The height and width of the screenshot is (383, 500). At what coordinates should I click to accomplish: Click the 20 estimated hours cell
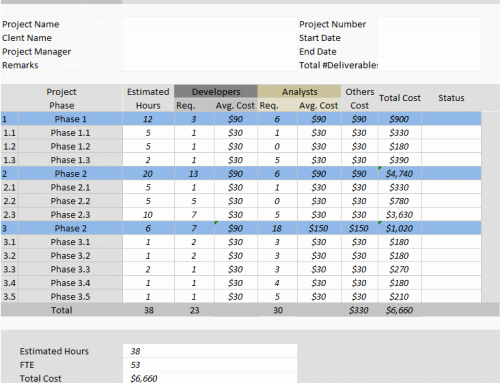click(x=148, y=174)
